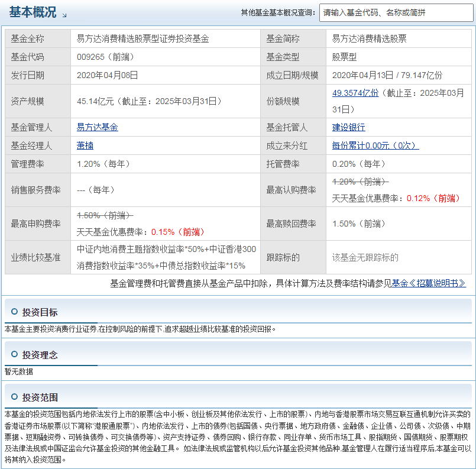
Task: Open the 49.3574亿份 share scale link
Action: coord(355,93)
